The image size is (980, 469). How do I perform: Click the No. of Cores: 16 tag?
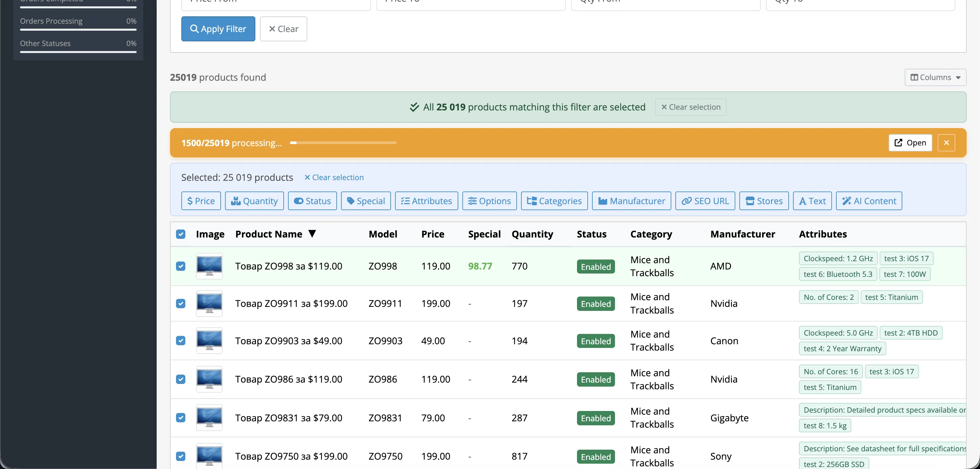(831, 372)
